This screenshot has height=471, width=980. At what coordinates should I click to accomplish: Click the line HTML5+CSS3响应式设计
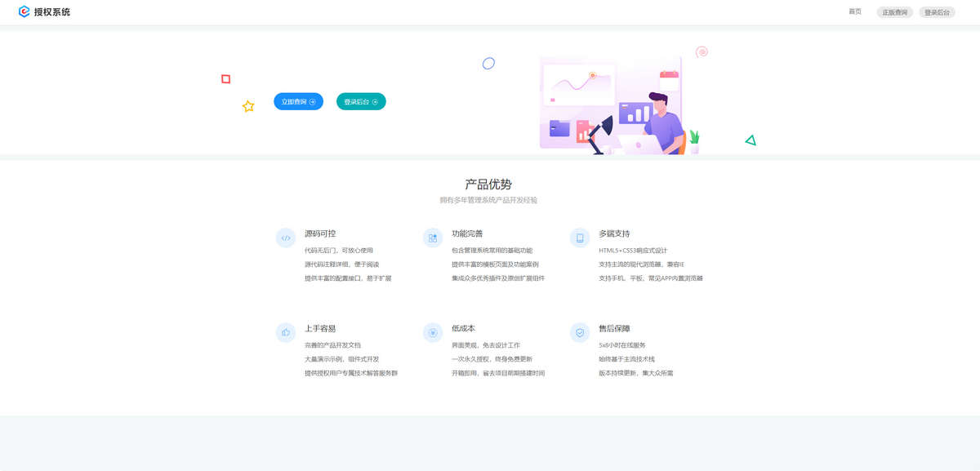[633, 251]
